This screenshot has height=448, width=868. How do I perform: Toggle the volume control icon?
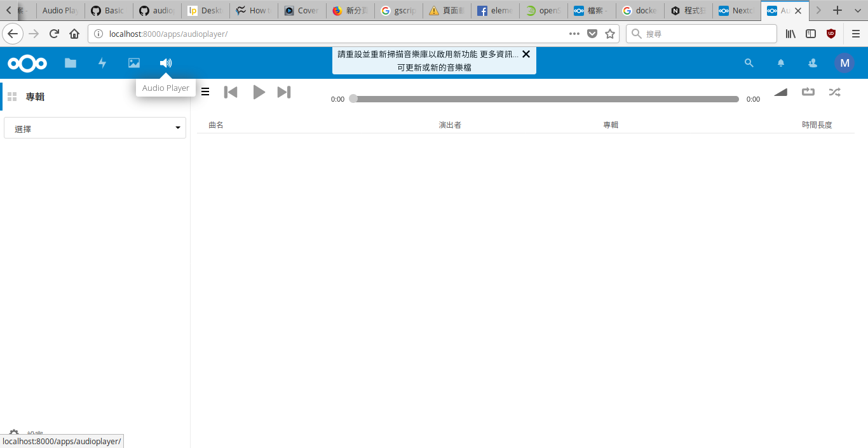781,92
